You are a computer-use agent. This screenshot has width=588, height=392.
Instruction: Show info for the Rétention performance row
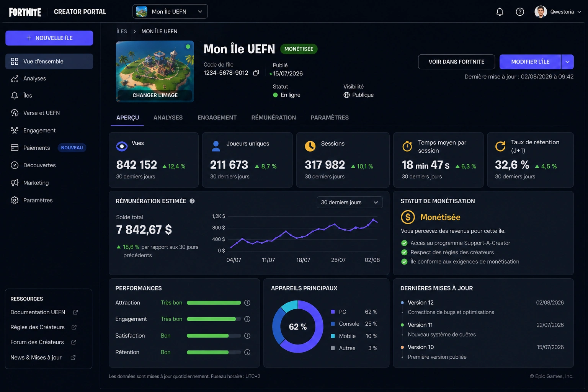247,352
